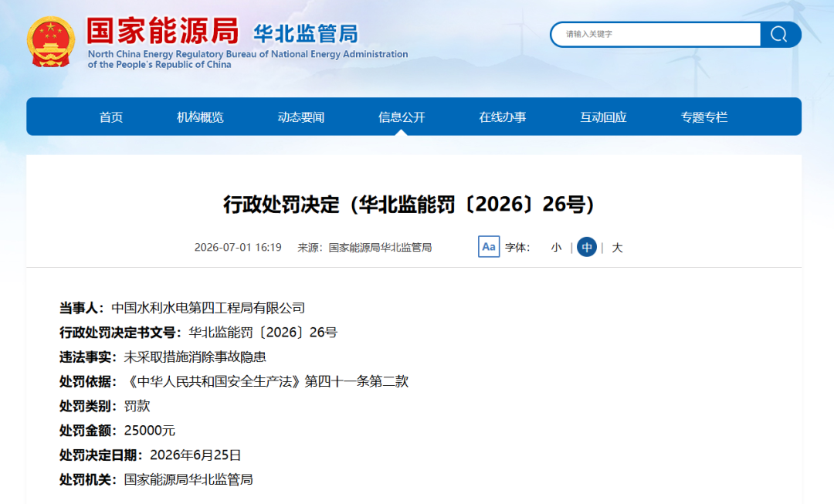Screen dimensions: 834x504
Task: Click the 处罚机关 value 国家能源局华北监管局
Action: tap(188, 479)
